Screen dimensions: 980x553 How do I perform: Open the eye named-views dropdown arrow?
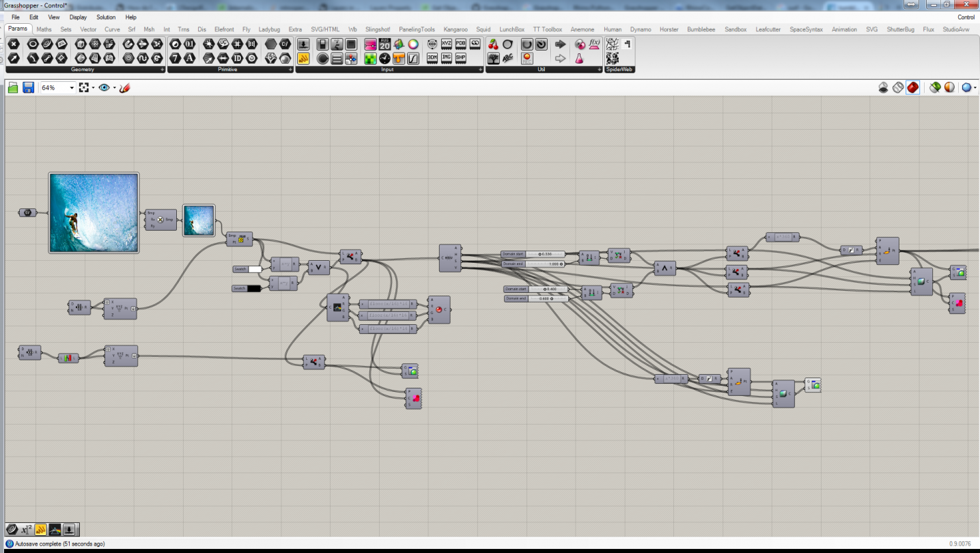(x=114, y=88)
